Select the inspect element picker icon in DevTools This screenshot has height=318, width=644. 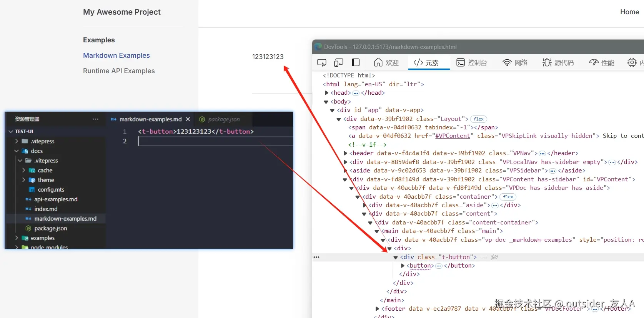[322, 62]
